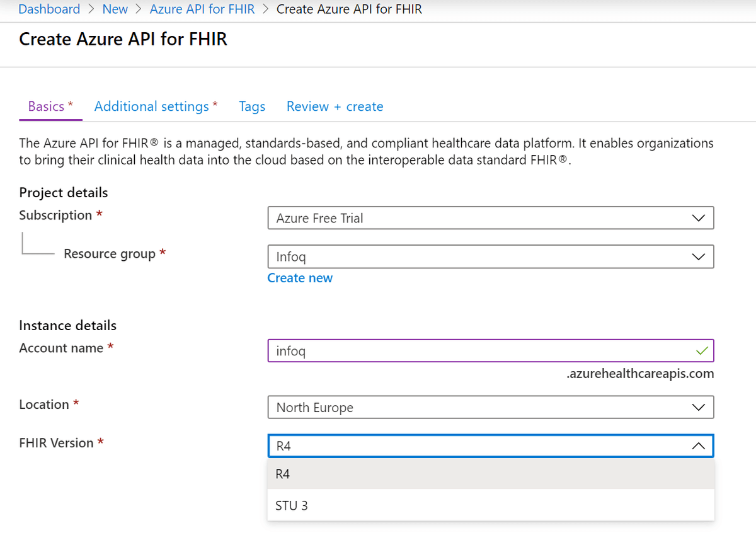The image size is (756, 533).
Task: Click the Resource group chevron arrow
Action: click(698, 256)
